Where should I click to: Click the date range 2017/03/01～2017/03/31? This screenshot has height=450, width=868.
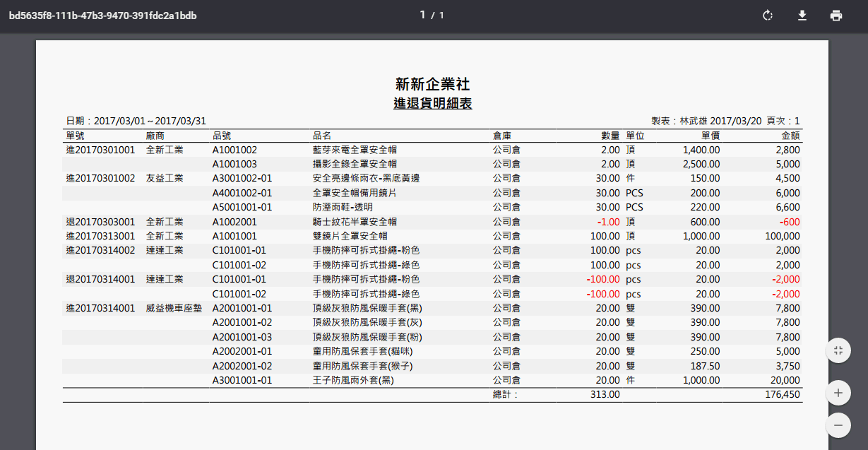tap(150, 121)
